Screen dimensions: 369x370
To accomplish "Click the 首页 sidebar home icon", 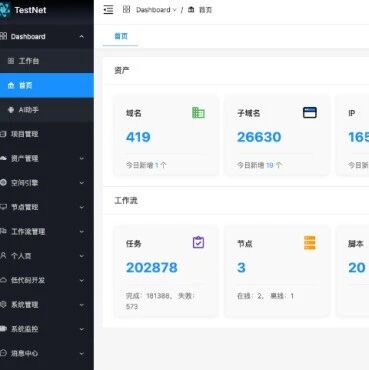I will pyautogui.click(x=11, y=85).
